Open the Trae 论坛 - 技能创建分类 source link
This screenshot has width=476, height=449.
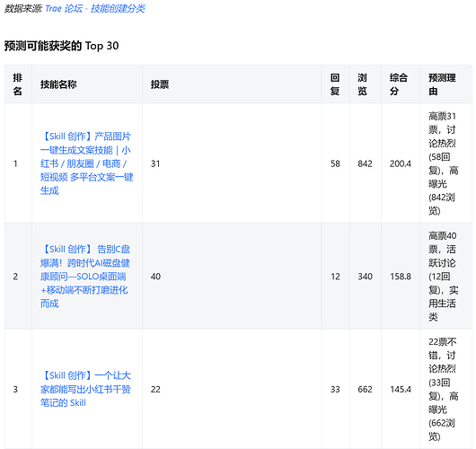pos(95,8)
